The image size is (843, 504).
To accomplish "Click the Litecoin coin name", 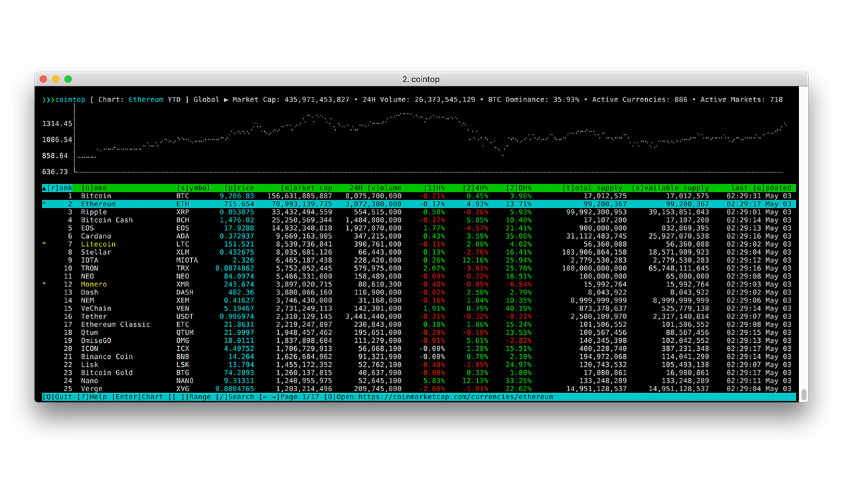I will click(98, 244).
